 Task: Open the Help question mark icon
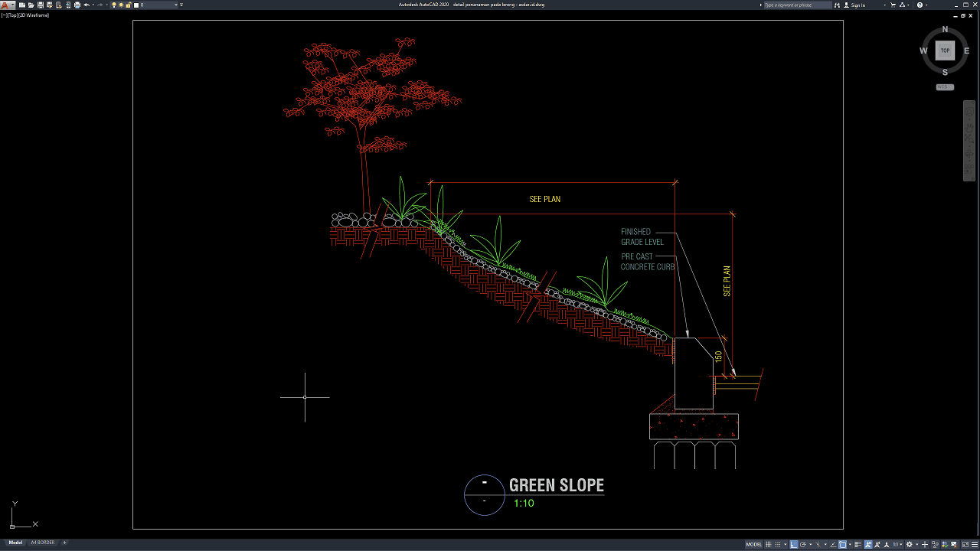pos(920,5)
